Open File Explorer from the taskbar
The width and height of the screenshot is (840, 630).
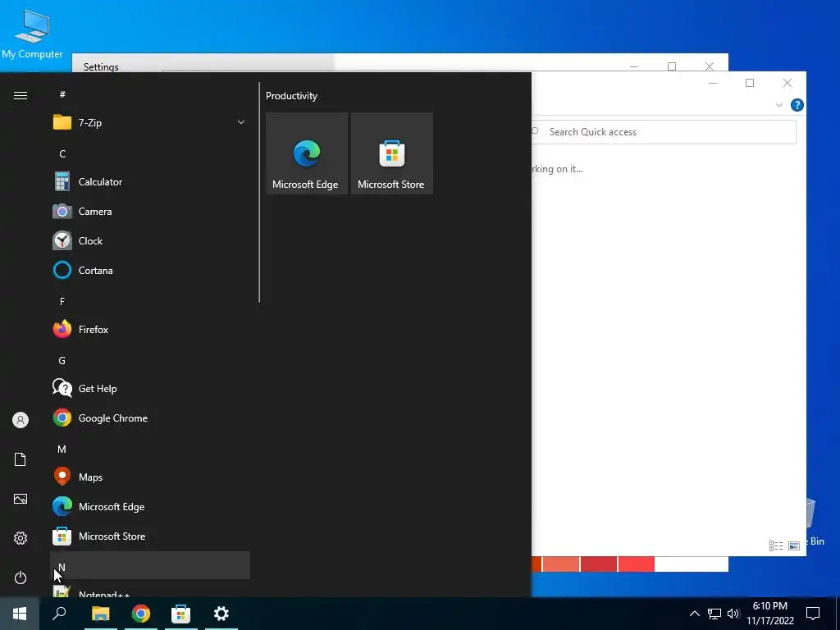point(100,614)
